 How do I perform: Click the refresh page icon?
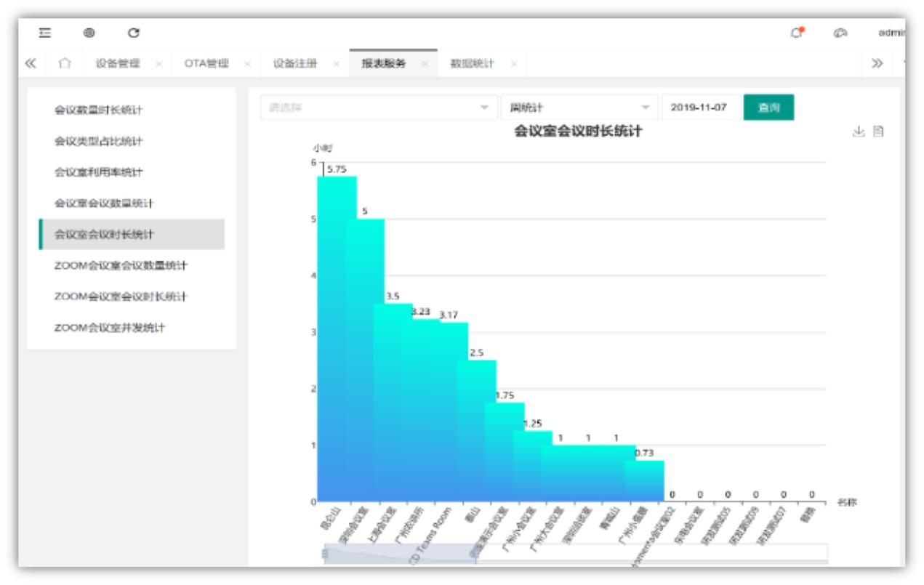[133, 33]
